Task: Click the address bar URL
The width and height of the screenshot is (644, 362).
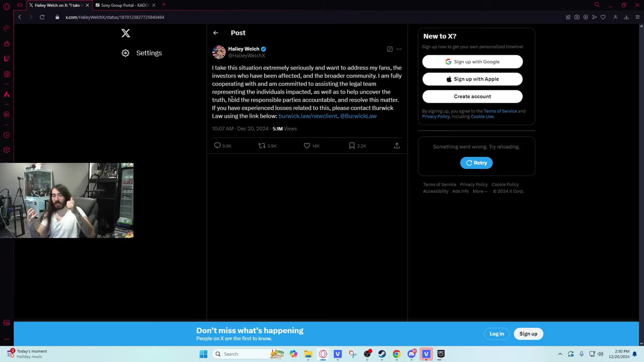Action: point(115,17)
